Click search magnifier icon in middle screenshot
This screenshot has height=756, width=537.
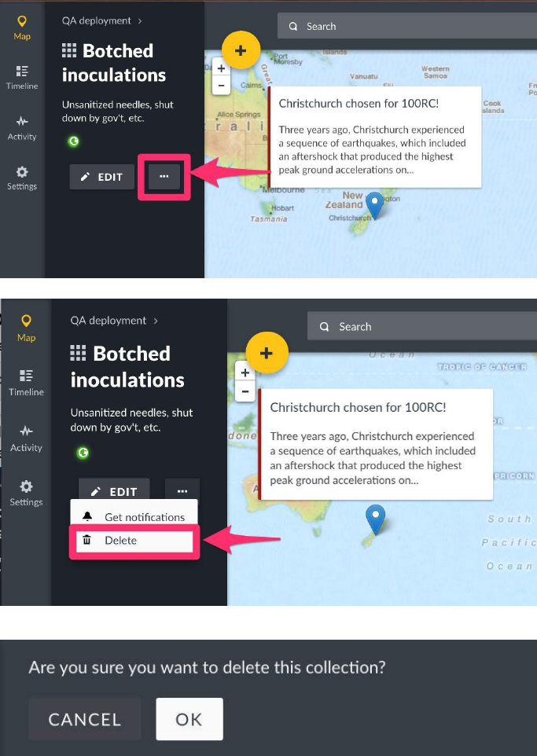(324, 326)
